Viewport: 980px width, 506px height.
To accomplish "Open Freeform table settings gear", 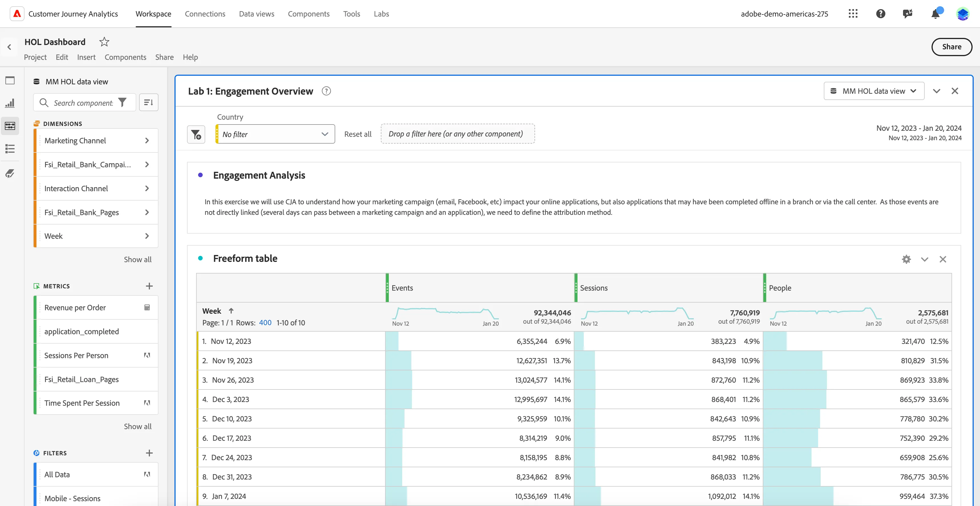I will (x=906, y=259).
